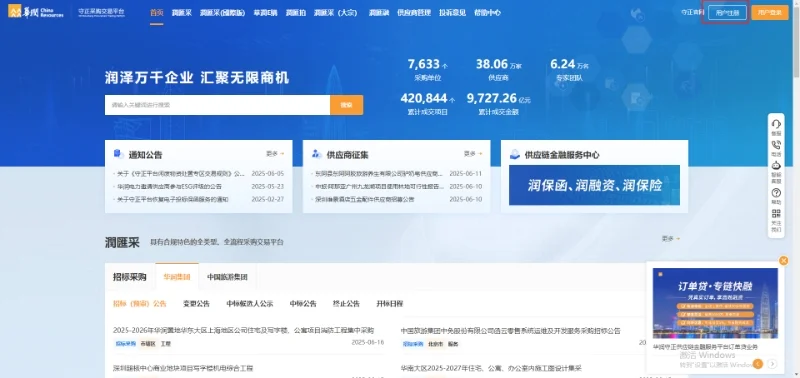
Task: Click the 润保函、润融资、润保险 banner
Action: 594,185
